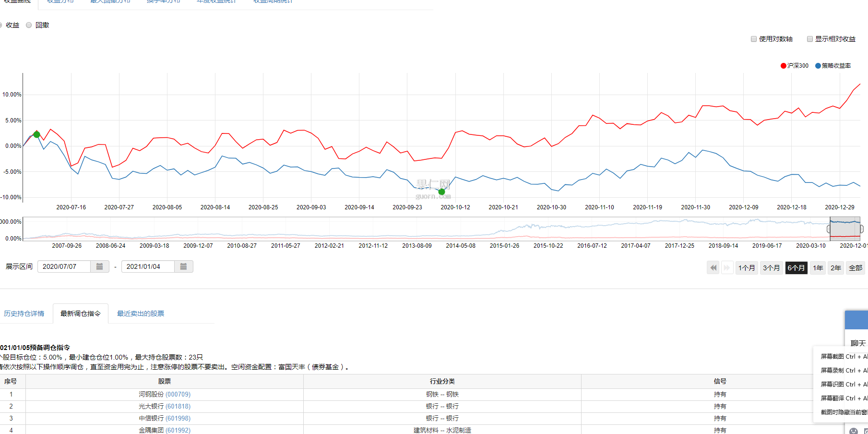Image resolution: width=868 pixels, height=434 pixels.
Task: Click the 聊天 chat panel label
Action: click(858, 343)
